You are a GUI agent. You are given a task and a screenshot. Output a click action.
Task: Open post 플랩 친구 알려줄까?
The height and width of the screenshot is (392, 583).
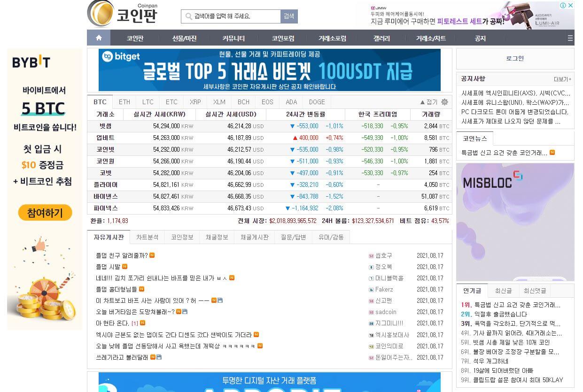pyautogui.click(x=122, y=256)
